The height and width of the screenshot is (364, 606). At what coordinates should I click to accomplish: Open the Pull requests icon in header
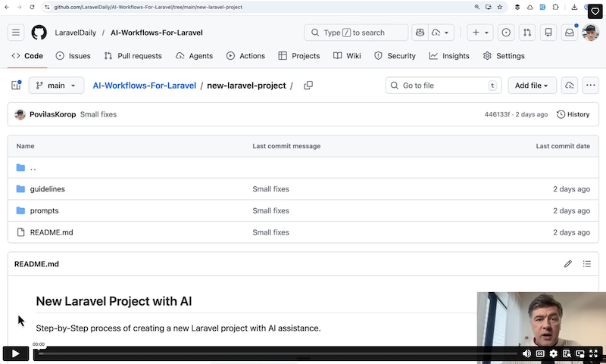point(527,33)
